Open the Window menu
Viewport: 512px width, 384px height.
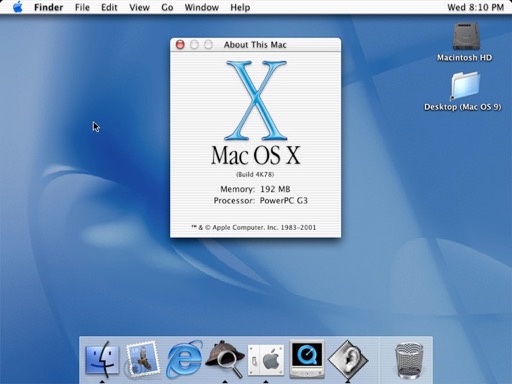tap(201, 7)
